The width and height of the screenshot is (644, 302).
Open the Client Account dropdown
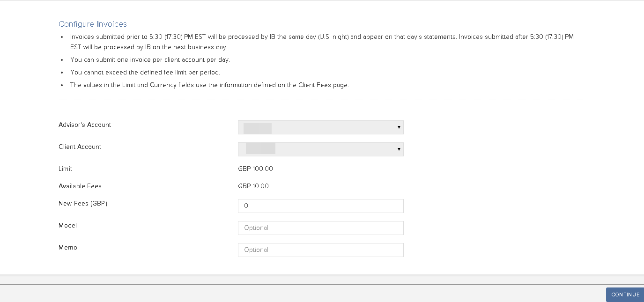[320, 149]
